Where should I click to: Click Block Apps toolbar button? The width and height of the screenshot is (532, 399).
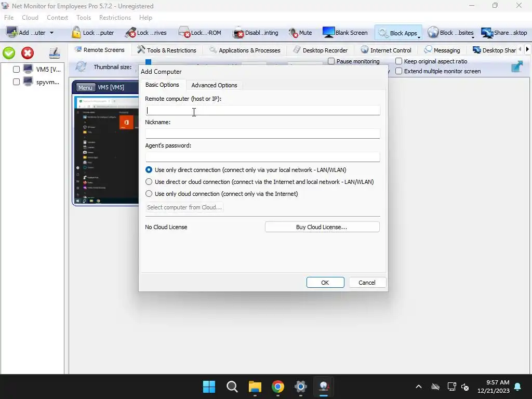pyautogui.click(x=398, y=33)
